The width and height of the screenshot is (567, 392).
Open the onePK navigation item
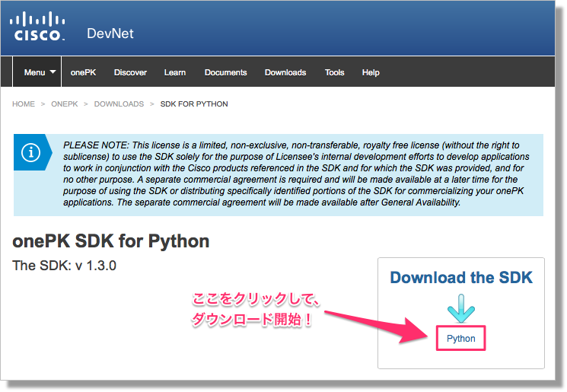[x=83, y=72]
